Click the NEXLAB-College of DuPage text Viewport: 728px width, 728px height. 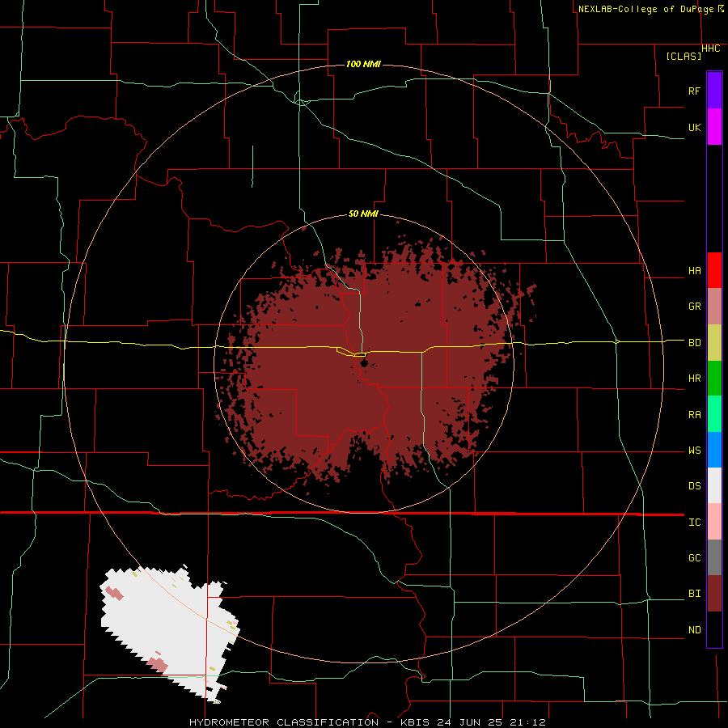(645, 9)
